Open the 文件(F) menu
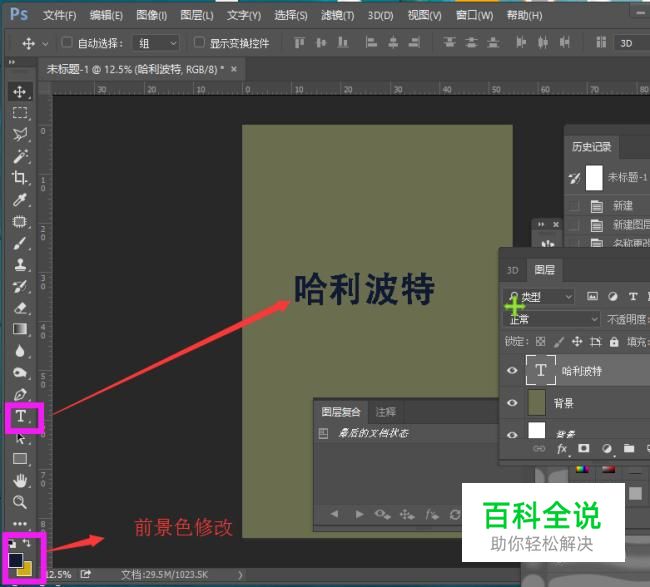Screen dimensions: 650x587 [59, 16]
